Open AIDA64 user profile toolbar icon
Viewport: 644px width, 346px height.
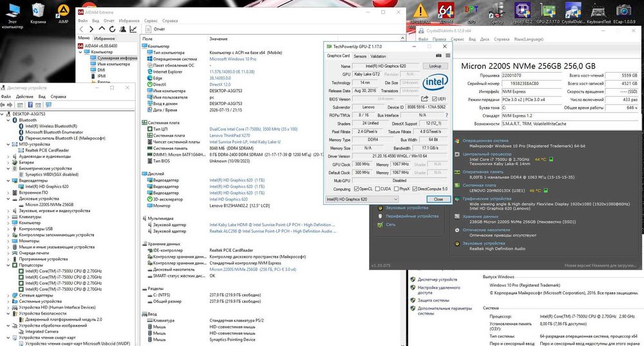coord(122,29)
